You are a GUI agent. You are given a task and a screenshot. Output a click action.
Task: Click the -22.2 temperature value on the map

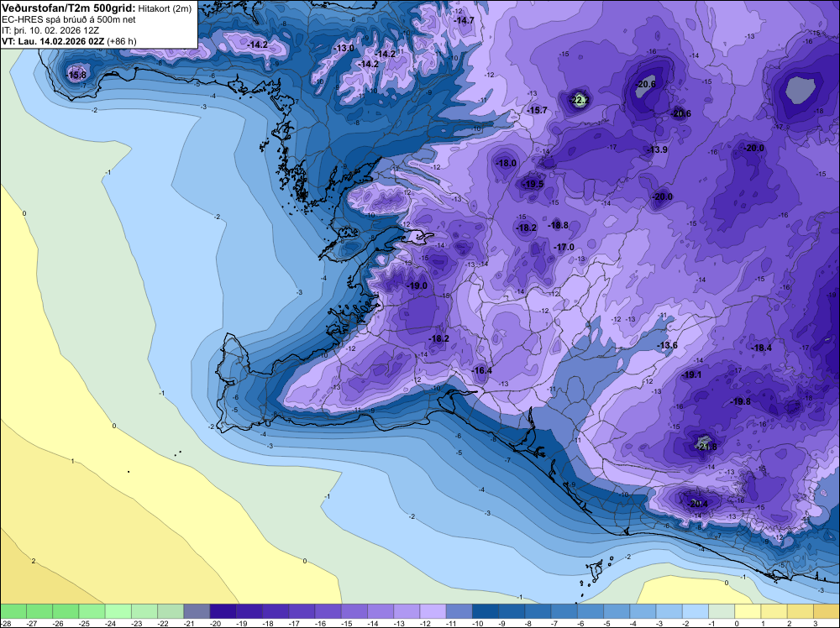[579, 100]
